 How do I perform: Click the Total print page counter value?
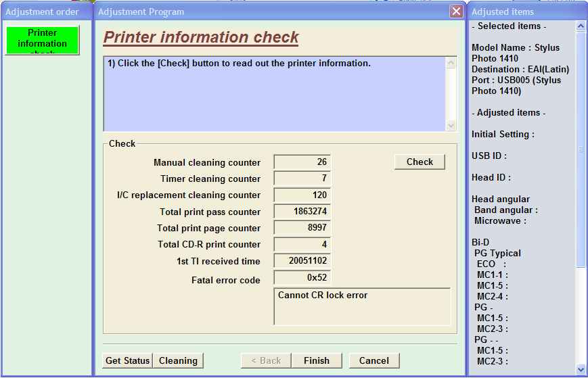tap(302, 227)
